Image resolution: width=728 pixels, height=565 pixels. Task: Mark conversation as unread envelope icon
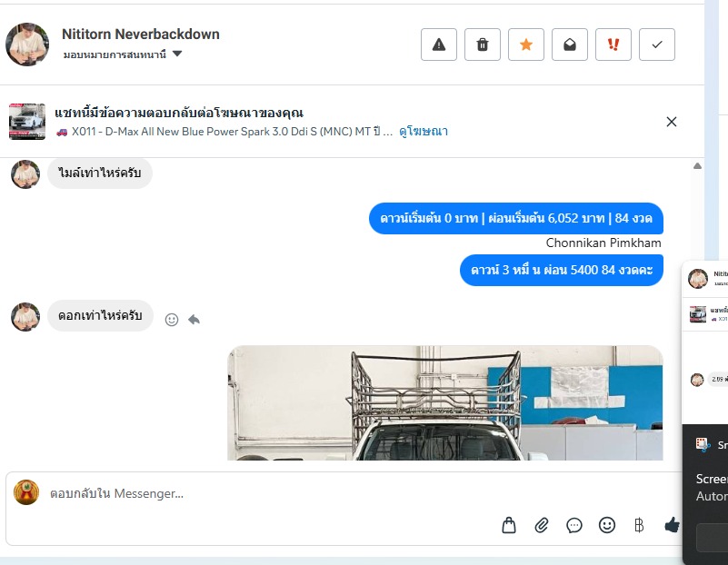pyautogui.click(x=570, y=45)
